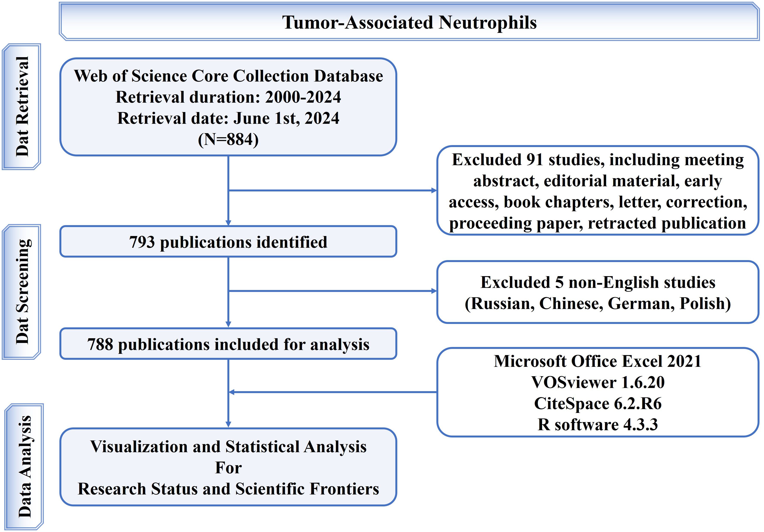Screen dimensions: 764x532
Task: Select the 'Dat Retrieval' side label
Action: point(22,106)
